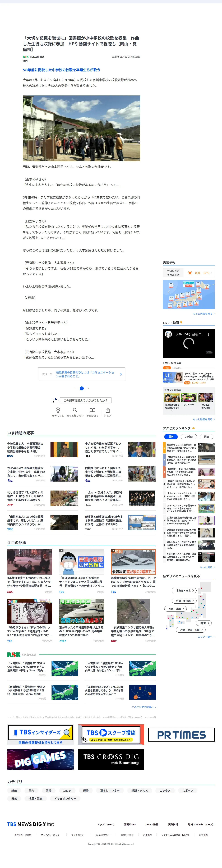
Task: Click the DIG GAMES banner
Action: 40,759
